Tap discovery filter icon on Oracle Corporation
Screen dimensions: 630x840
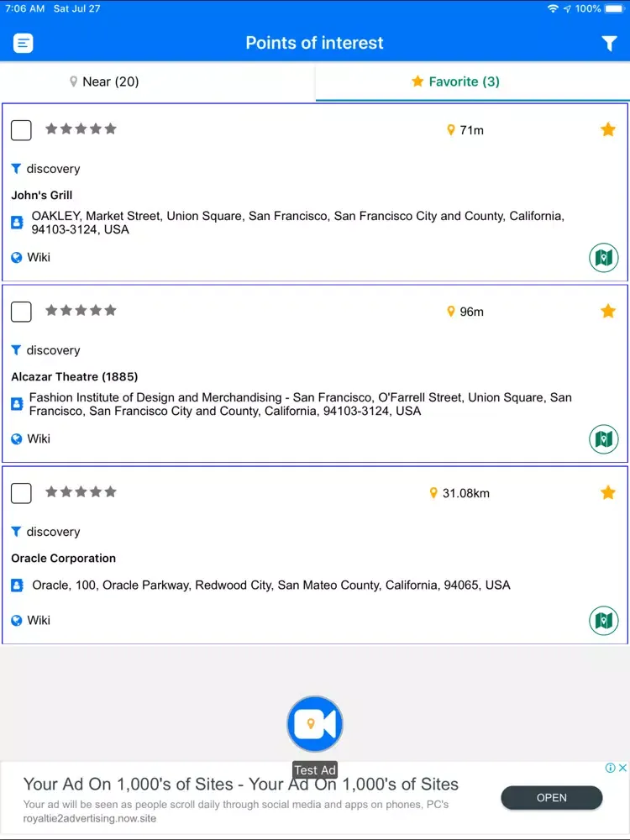(16, 533)
